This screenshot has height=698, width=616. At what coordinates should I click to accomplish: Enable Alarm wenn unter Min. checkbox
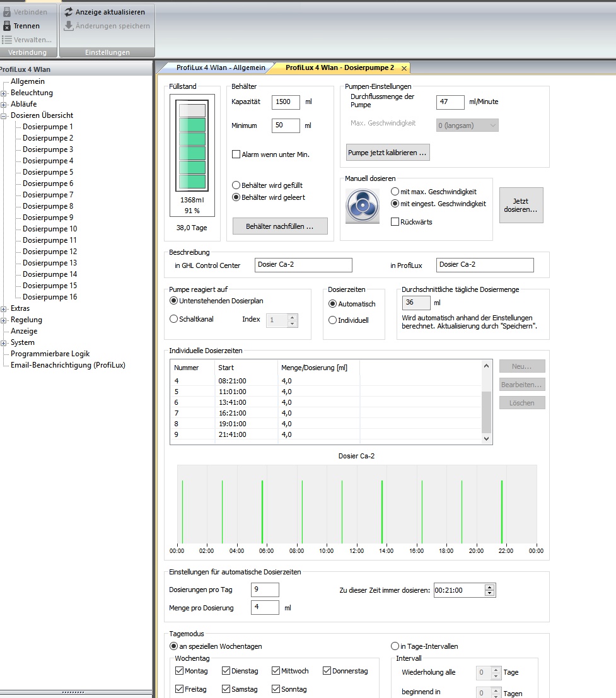pyautogui.click(x=236, y=154)
